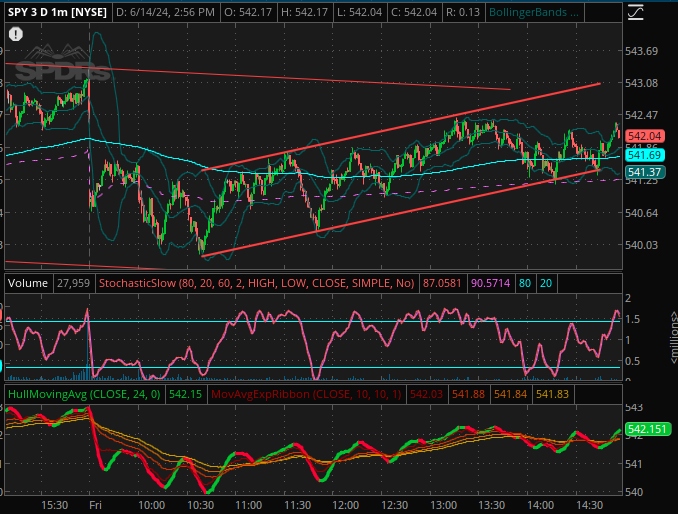Click the overbought level value 80
The image size is (678, 514).
tap(525, 284)
